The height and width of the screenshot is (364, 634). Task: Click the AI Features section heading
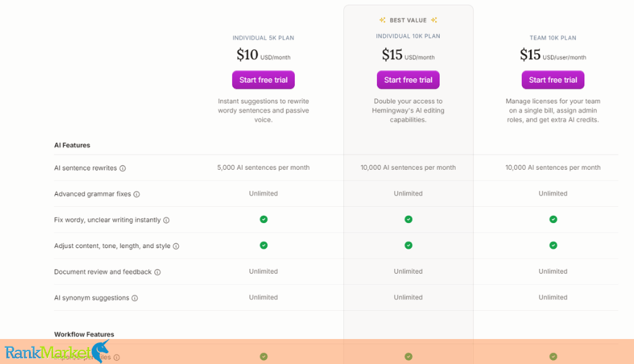coord(72,146)
